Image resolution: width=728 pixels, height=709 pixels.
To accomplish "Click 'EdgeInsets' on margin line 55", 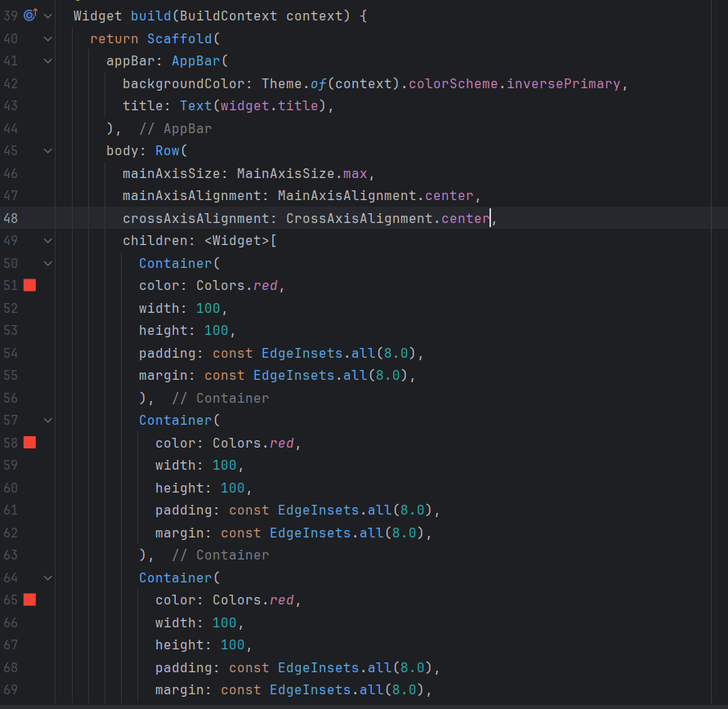I will pos(294,376).
